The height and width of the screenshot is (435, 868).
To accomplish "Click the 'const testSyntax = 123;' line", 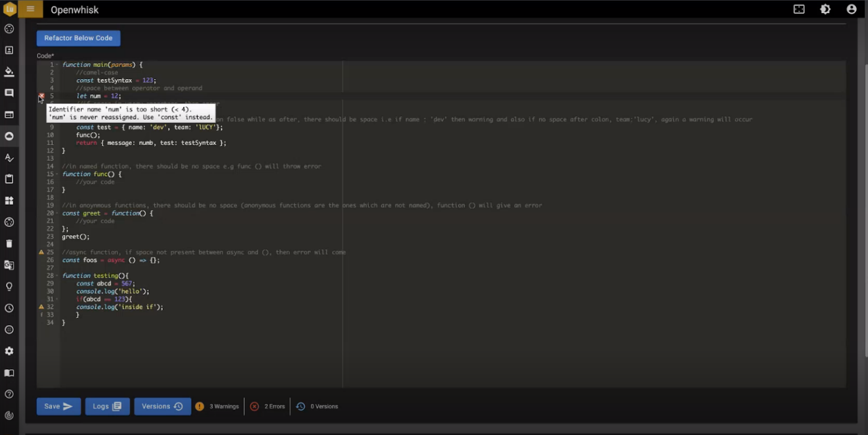I will pyautogui.click(x=116, y=80).
